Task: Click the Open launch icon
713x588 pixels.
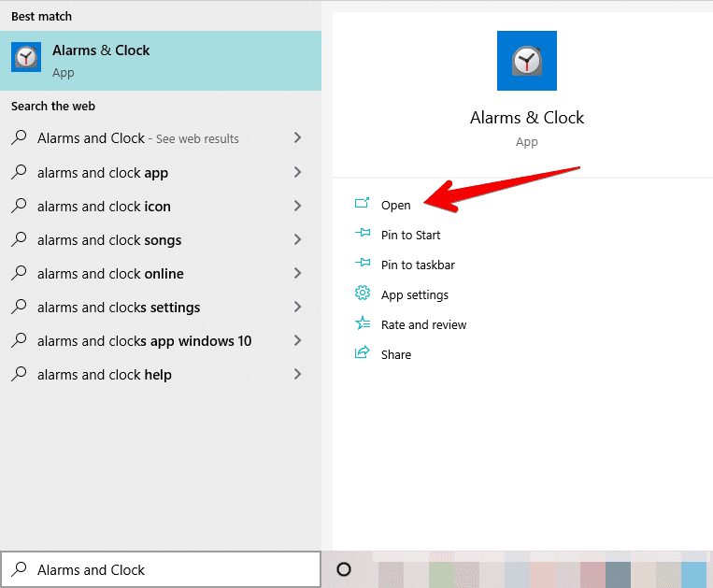Action: click(362, 203)
